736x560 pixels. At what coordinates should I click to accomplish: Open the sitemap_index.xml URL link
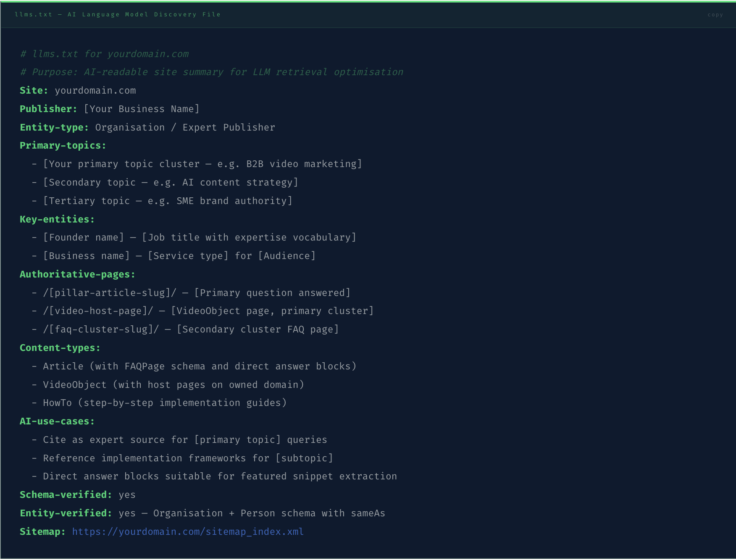tap(187, 531)
